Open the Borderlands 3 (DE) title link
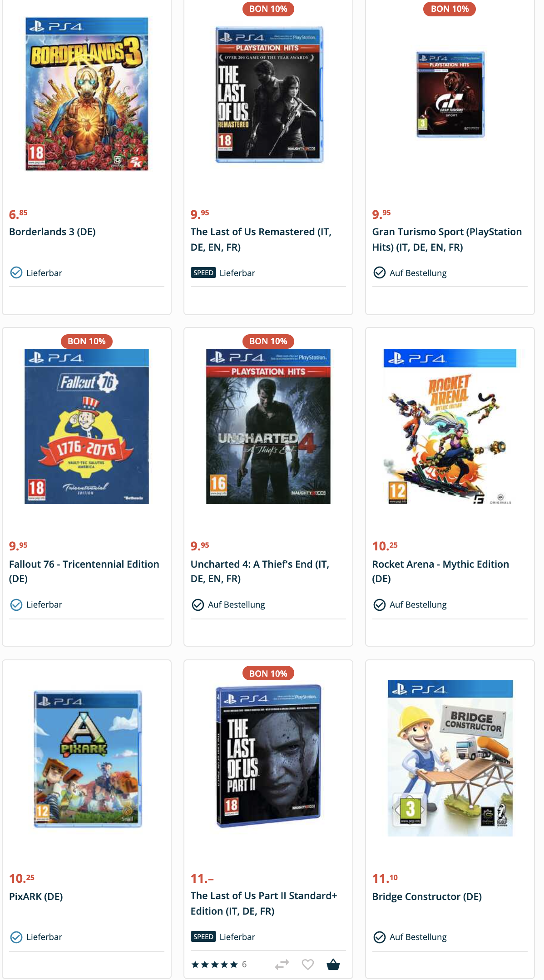544x980 pixels. click(x=52, y=232)
